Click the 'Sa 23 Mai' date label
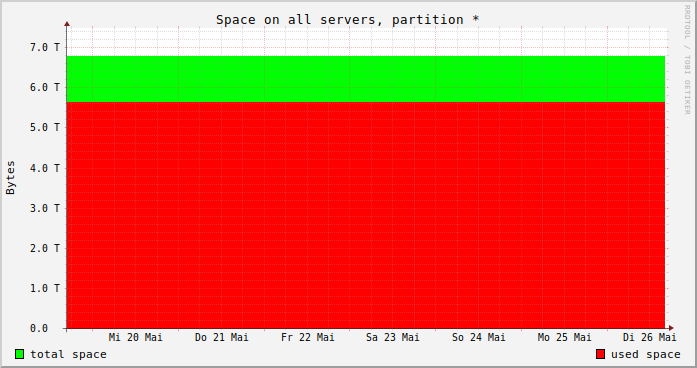 pyautogui.click(x=393, y=338)
